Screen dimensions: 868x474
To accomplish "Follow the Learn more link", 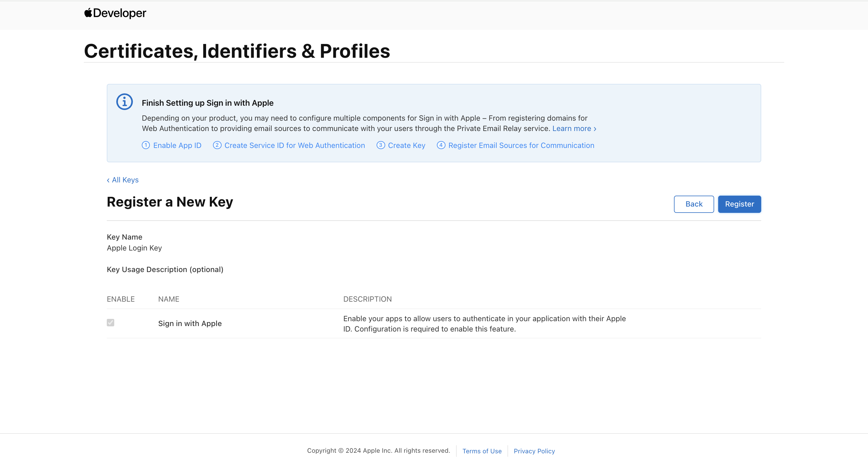I will click(571, 128).
